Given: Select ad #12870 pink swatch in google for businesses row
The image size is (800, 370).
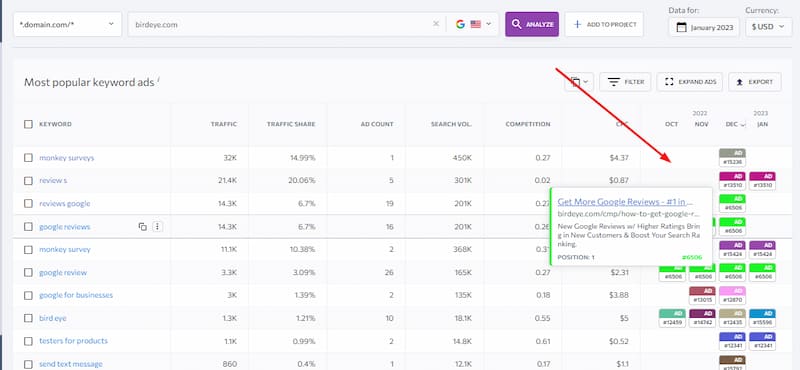Looking at the screenshot, I should 732,295.
